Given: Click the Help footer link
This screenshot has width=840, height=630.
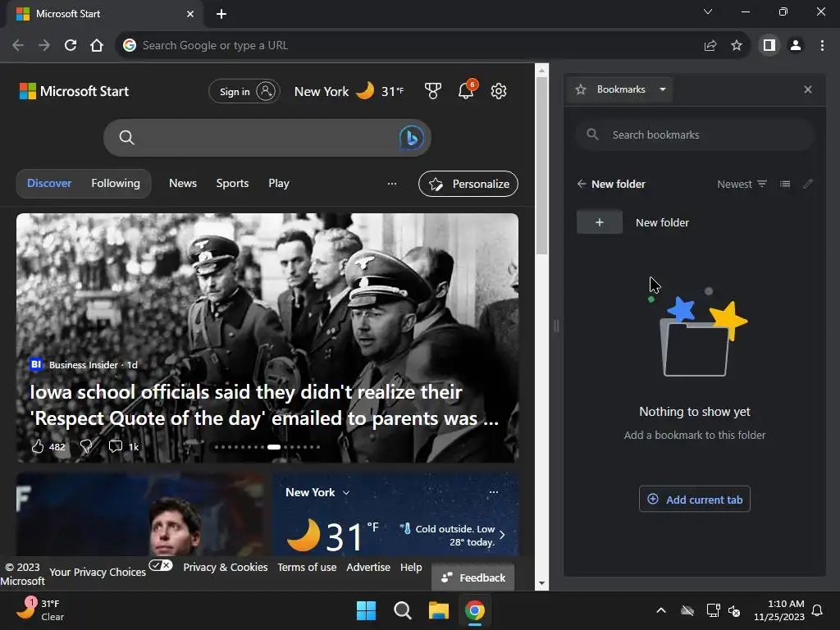Looking at the screenshot, I should tap(411, 567).
